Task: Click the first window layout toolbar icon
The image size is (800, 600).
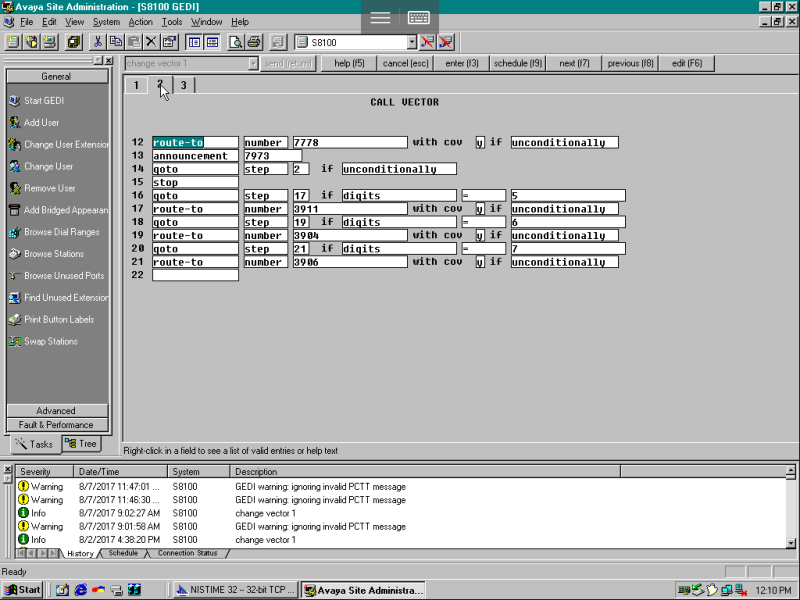Action: (x=194, y=42)
